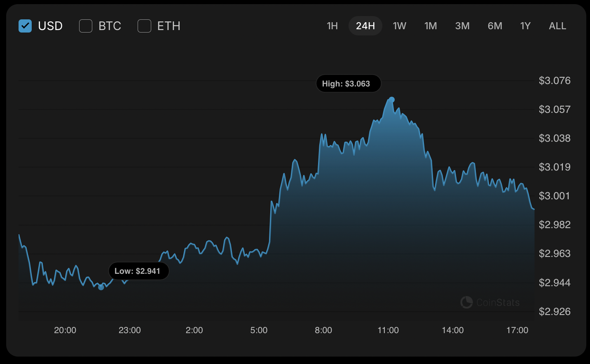Select the 24H time range tab
This screenshot has width=590, height=364.
[365, 26]
